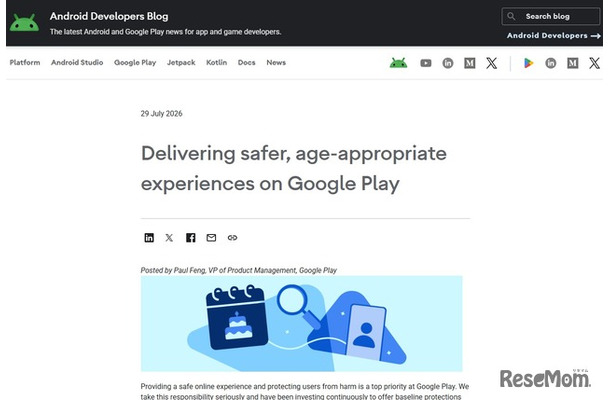Viewport: 610px width, 400px height.
Task: Click the Android robot logo in header
Action: 24,23
